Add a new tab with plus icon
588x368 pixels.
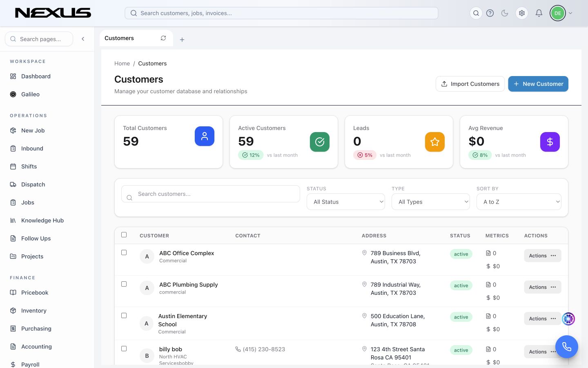coord(182,40)
